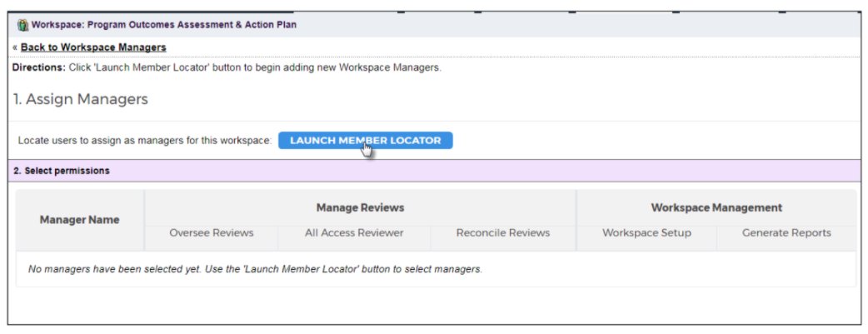Select the Workspace Setup column

click(646, 233)
